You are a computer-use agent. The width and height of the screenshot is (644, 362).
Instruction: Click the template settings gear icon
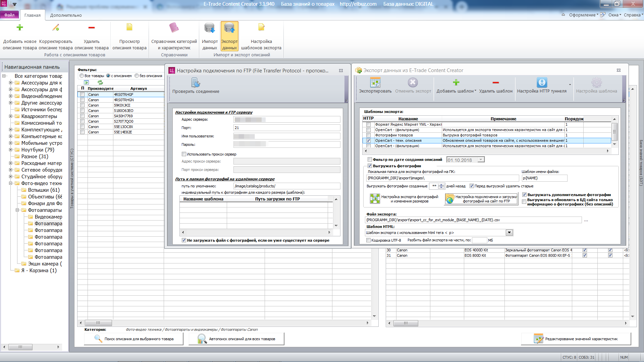[x=596, y=82]
